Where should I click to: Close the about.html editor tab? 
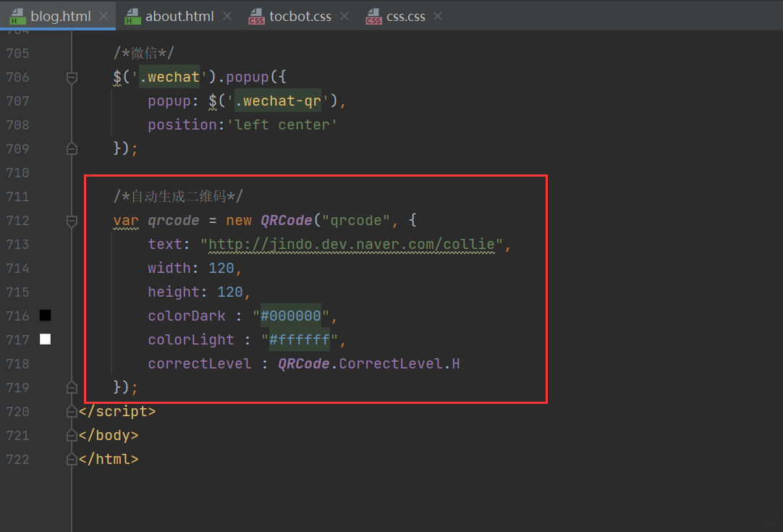[x=227, y=16]
